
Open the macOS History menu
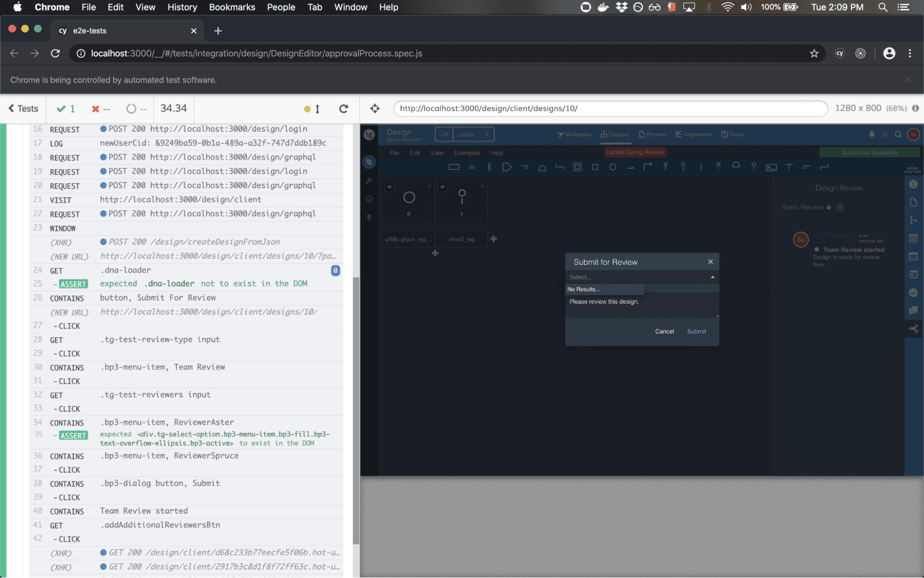click(x=182, y=7)
